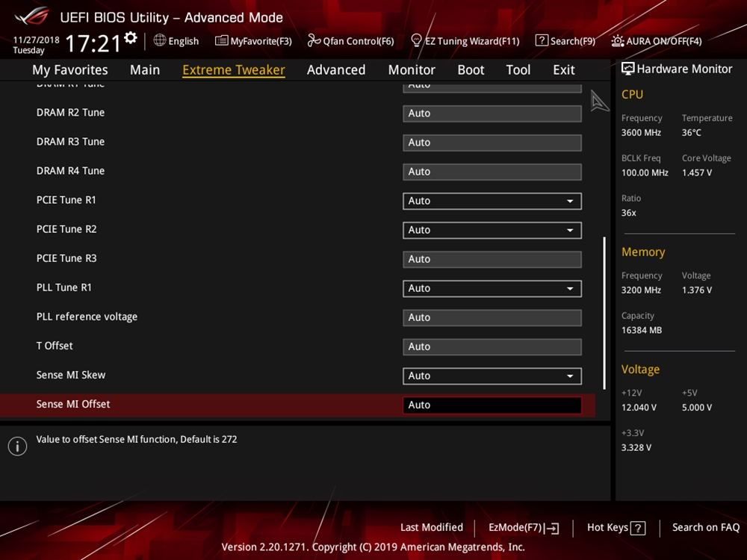The image size is (747, 560).
Task: Click +12V reading 12.040 V
Action: 639,407
